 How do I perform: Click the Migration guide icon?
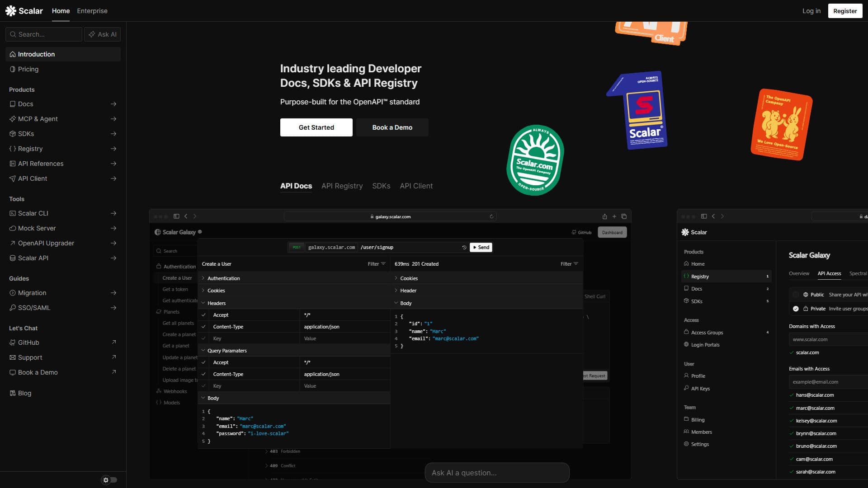(x=13, y=293)
